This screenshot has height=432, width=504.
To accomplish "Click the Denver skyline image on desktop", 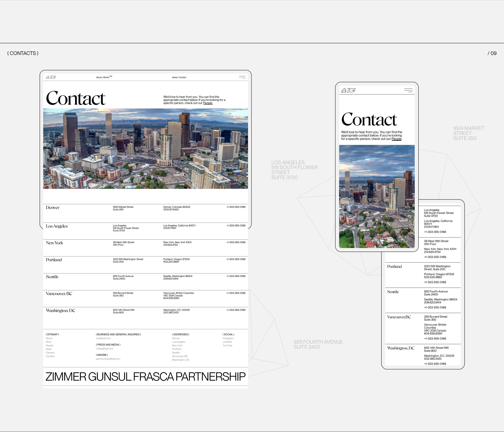I will pyautogui.click(x=145, y=148).
